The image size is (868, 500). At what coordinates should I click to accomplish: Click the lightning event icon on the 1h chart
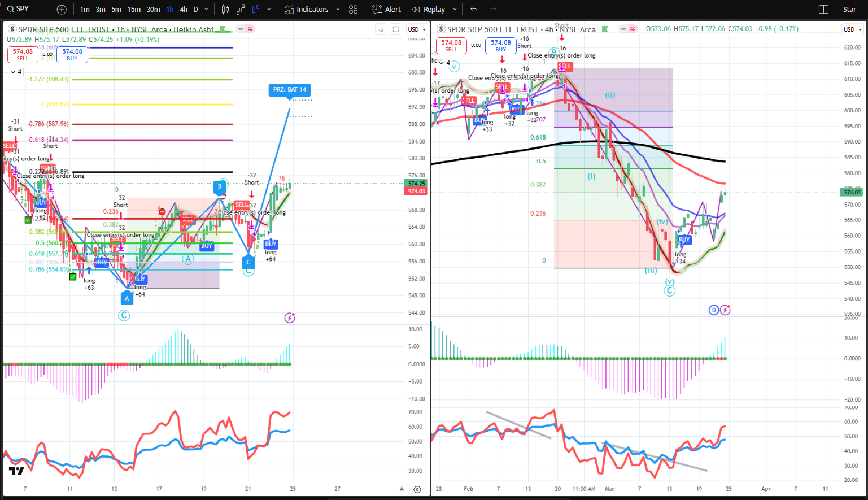point(290,318)
